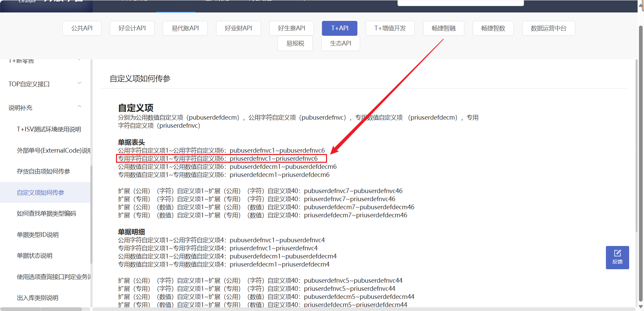This screenshot has width=644, height=311.
Task: Click text priuserdefdecm7~priuserdefdecm46
Action: click(355, 215)
